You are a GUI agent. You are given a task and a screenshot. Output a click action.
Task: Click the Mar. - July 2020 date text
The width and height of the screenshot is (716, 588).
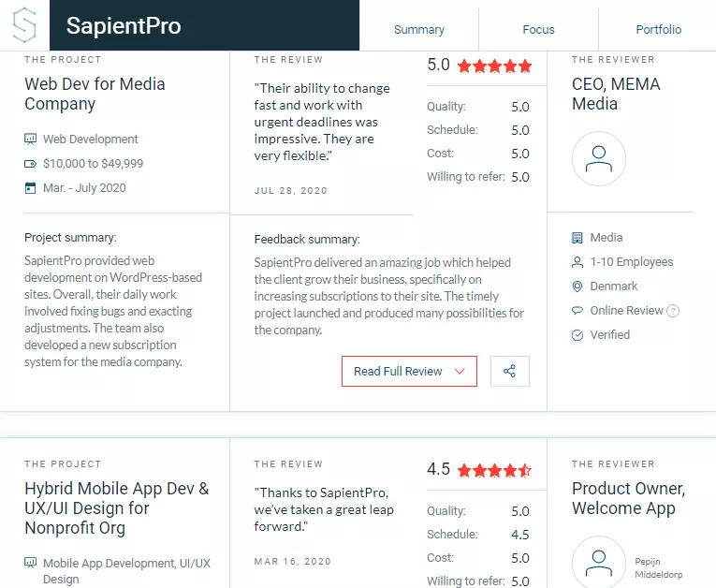84,188
